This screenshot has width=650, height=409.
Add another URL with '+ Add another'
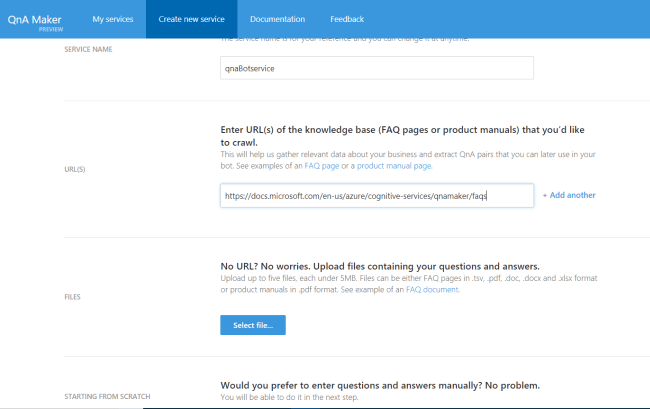[x=569, y=195]
